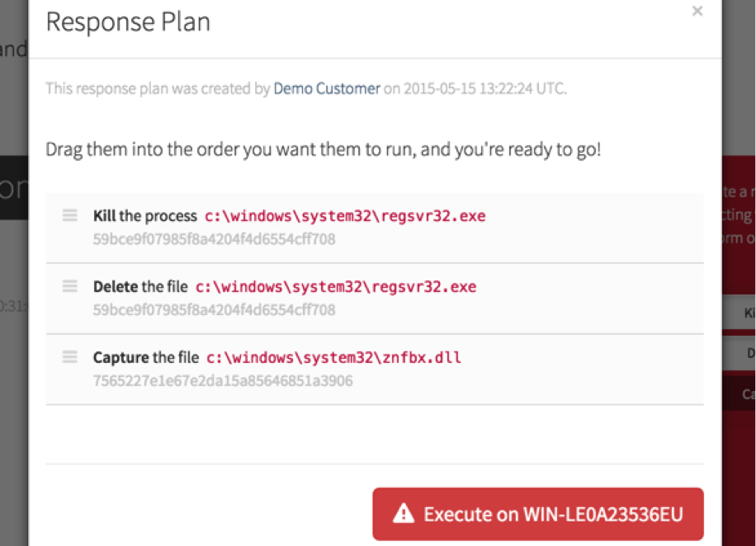
Task: Click the Response Plan dialog title
Action: point(128,22)
